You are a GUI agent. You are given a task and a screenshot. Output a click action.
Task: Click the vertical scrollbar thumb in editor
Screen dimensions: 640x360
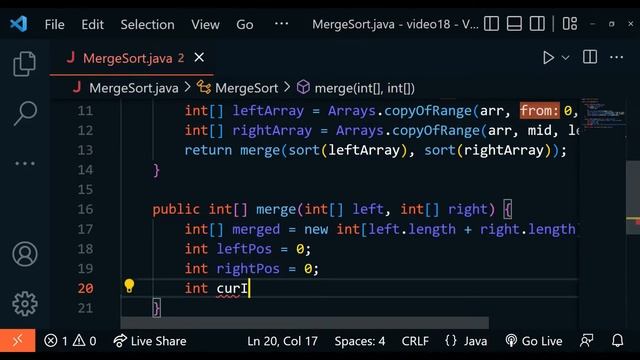click(x=633, y=198)
